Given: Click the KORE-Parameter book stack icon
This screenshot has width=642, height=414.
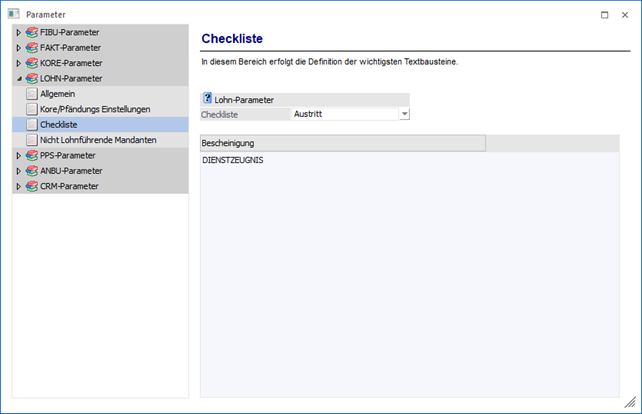Looking at the screenshot, I should point(32,63).
